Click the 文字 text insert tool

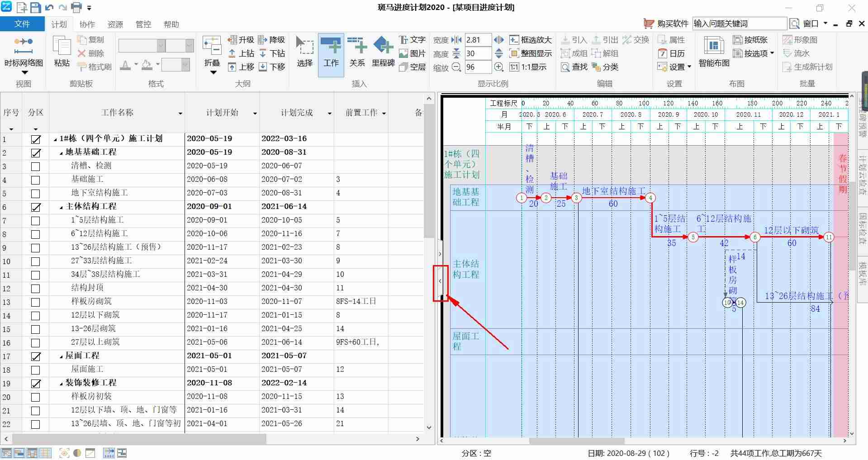point(412,40)
